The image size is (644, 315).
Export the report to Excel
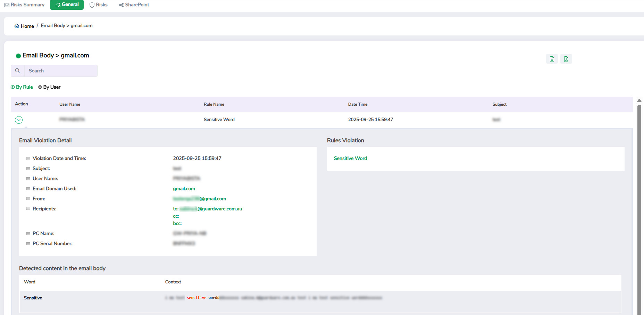(x=552, y=59)
